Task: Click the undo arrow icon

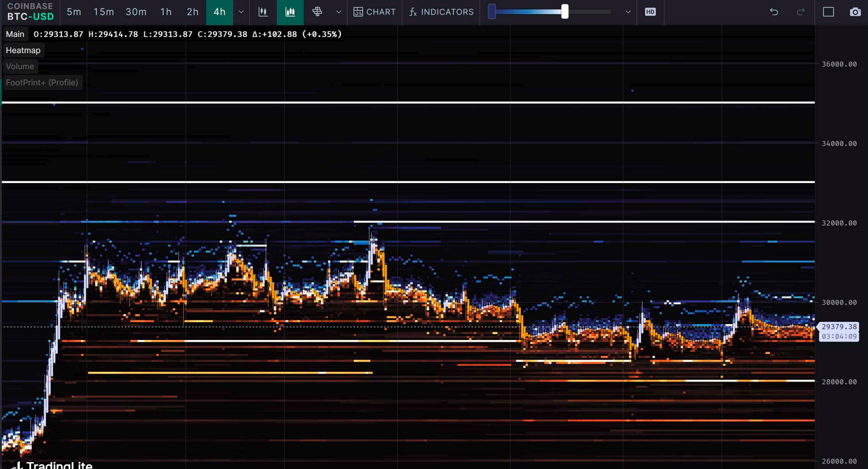Action: click(774, 12)
